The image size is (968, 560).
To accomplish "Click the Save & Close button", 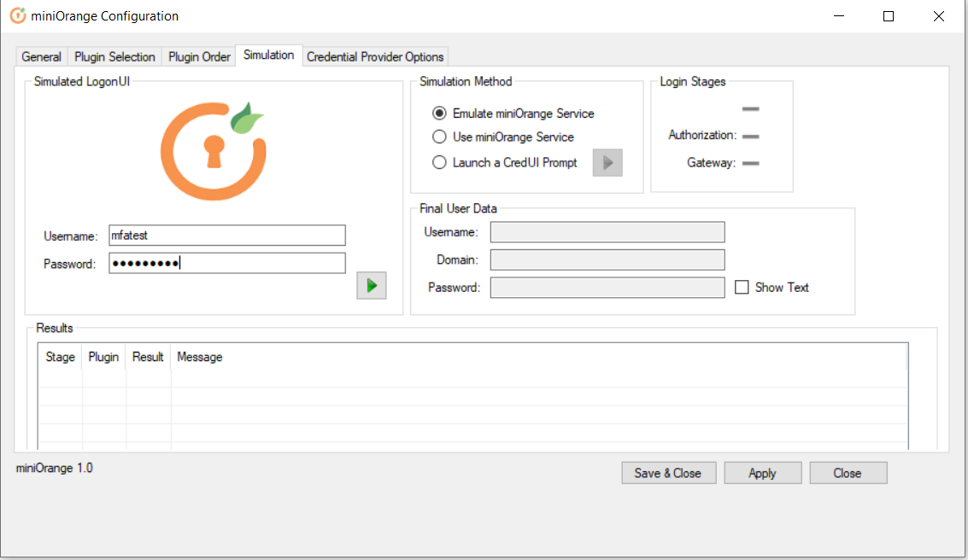I will [x=669, y=473].
